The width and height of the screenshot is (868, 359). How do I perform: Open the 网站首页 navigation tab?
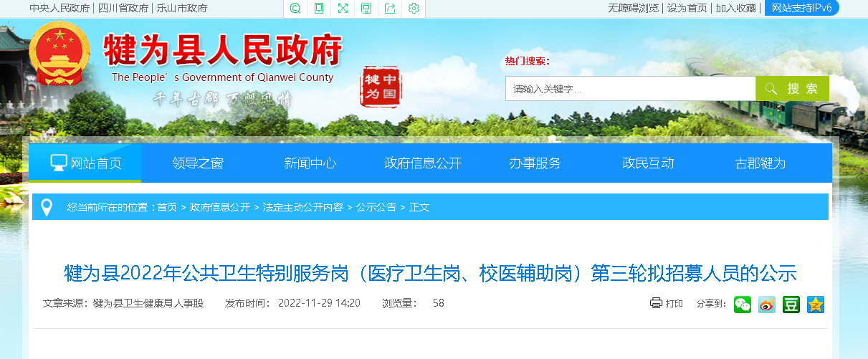pos(85,163)
